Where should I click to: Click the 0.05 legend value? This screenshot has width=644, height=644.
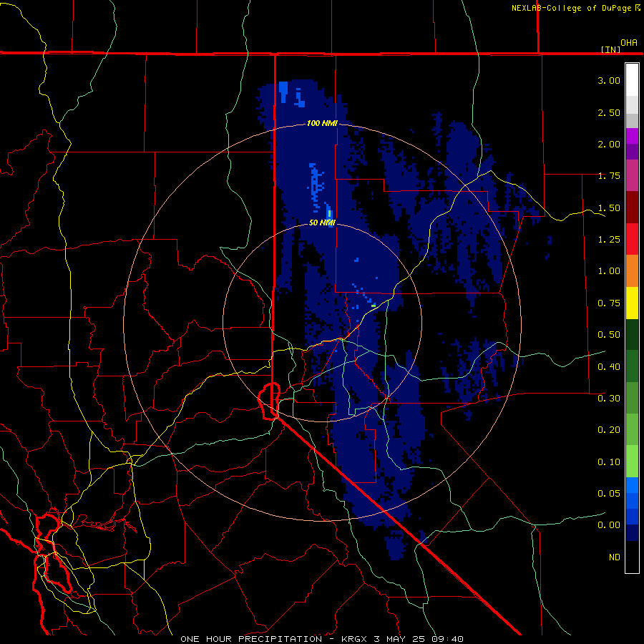pos(609,494)
